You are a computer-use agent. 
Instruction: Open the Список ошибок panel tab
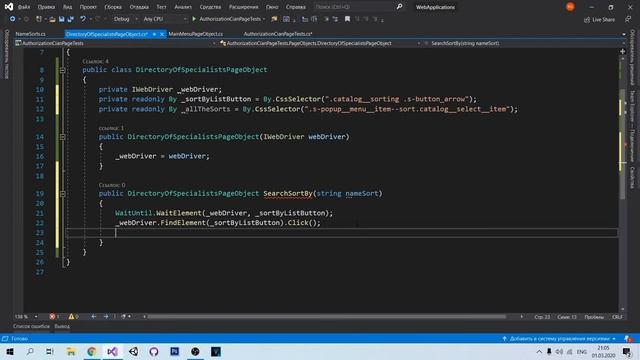coord(31,327)
